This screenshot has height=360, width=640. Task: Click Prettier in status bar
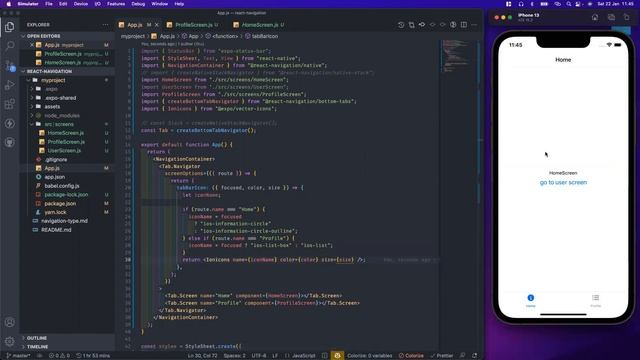point(442,356)
